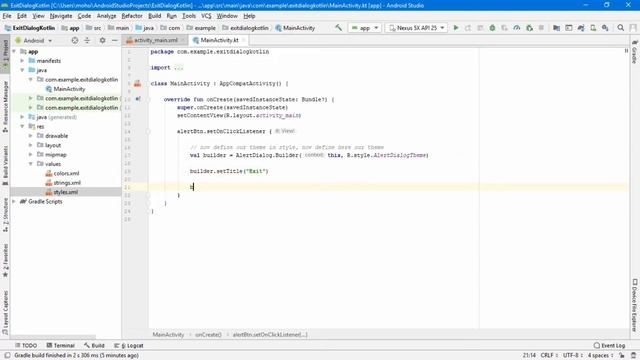Open the Build menu

point(154,16)
